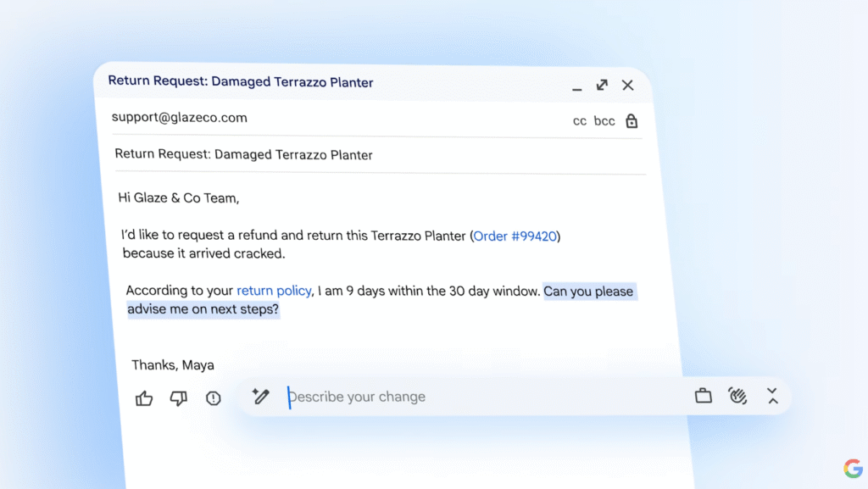
Task: Minimize the compose window
Action: [x=576, y=86]
